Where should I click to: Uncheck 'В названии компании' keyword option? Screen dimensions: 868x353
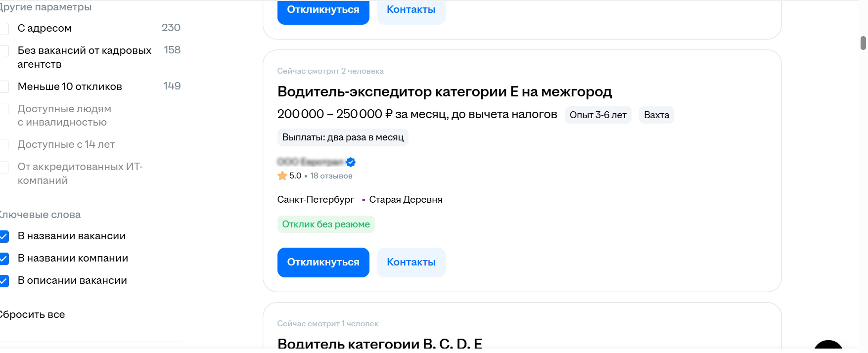(4, 259)
